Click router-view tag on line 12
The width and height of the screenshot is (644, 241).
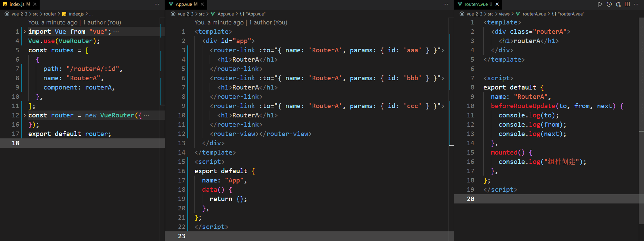click(261, 134)
